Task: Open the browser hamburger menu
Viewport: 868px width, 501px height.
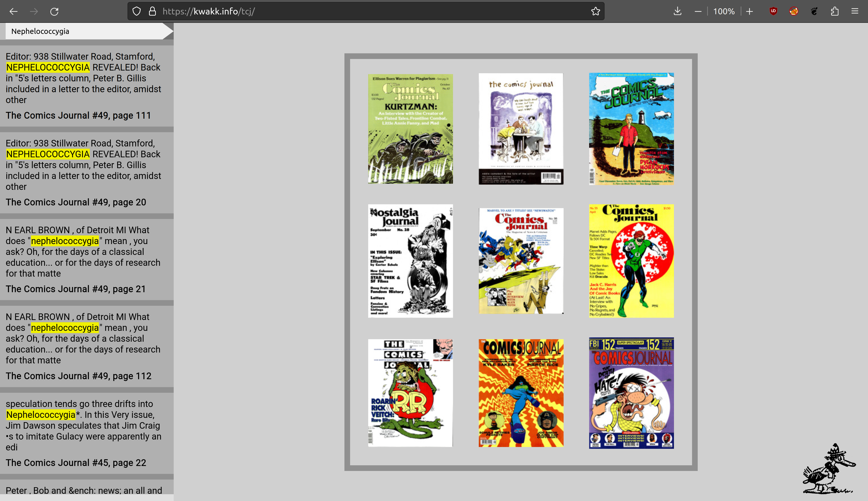Action: click(855, 11)
